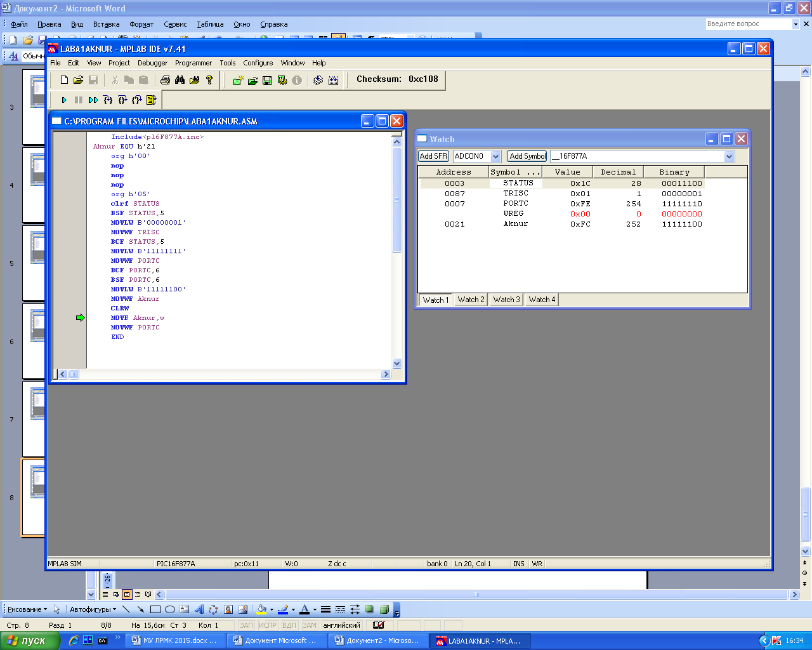Image resolution: width=812 pixels, height=650 pixels.
Task: Save workspace green disk icon
Action: coord(267,80)
